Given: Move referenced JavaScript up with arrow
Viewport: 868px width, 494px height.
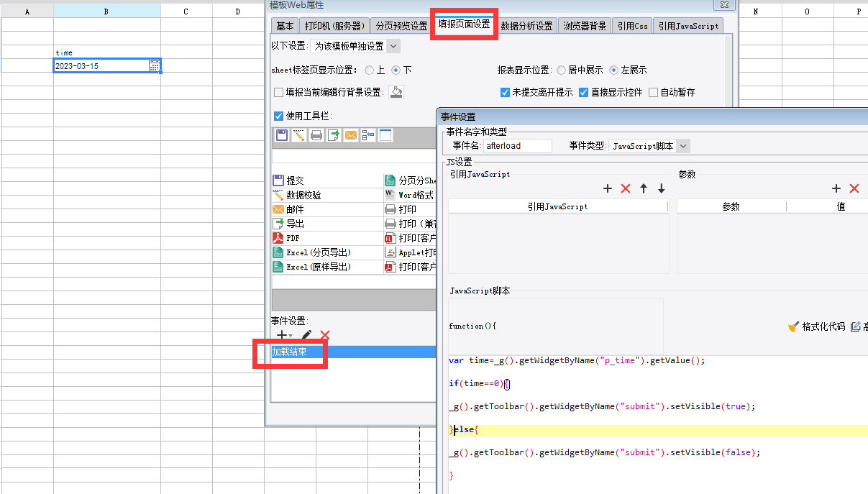Looking at the screenshot, I should [x=644, y=188].
